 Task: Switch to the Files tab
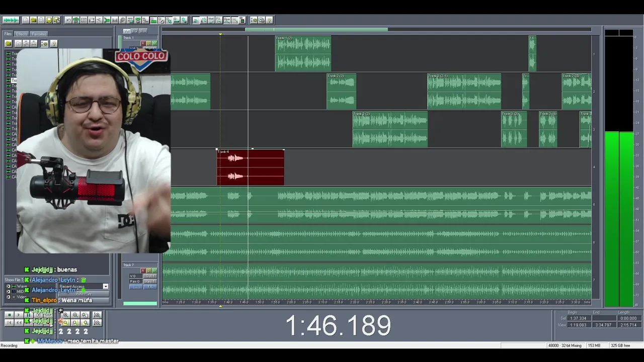pyautogui.click(x=8, y=34)
